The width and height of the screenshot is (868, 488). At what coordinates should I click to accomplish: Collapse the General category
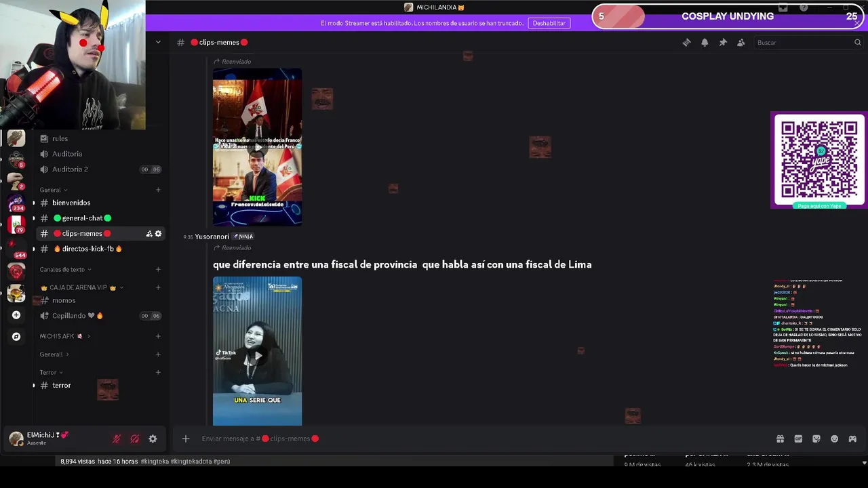pos(53,190)
